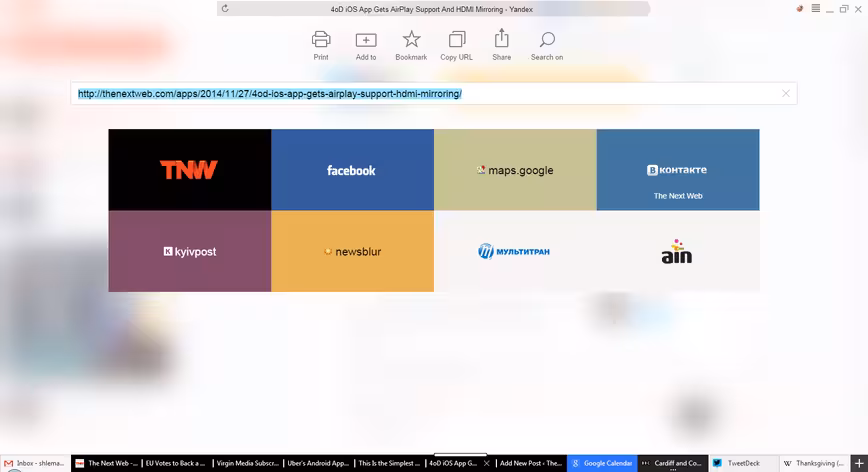Open the kyivpost tile

coord(190,251)
